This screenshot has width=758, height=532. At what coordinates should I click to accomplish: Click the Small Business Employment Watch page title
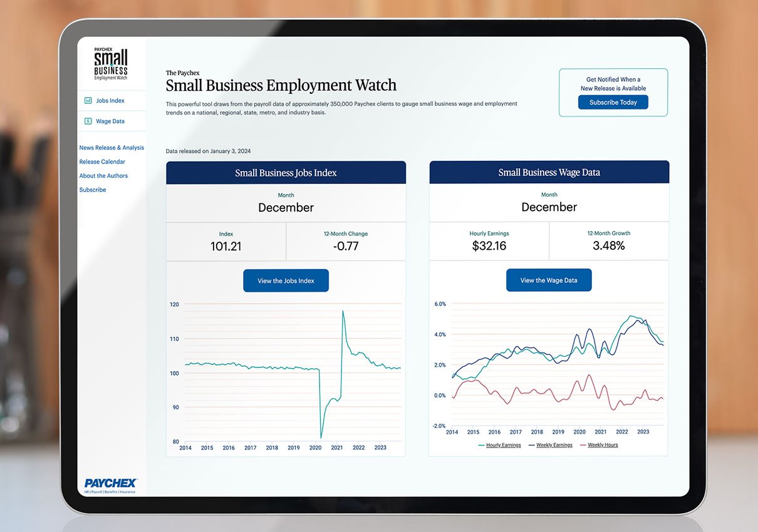tap(281, 85)
